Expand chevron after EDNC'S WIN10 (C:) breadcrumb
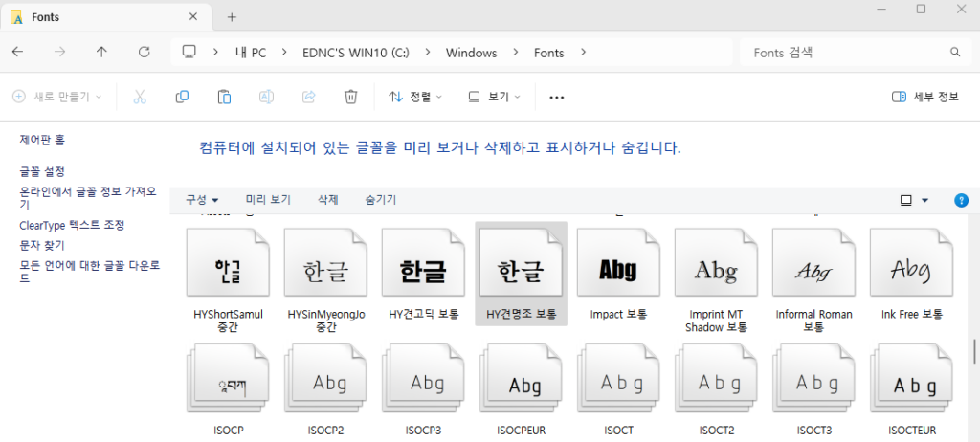Screen dimensions: 980x442 point(428,53)
